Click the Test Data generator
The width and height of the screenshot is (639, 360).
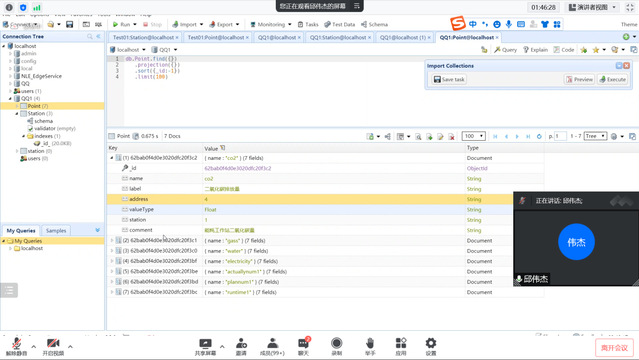coord(339,24)
